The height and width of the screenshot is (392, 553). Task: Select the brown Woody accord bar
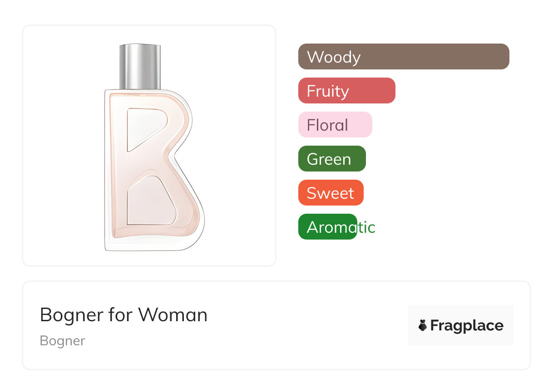404,57
